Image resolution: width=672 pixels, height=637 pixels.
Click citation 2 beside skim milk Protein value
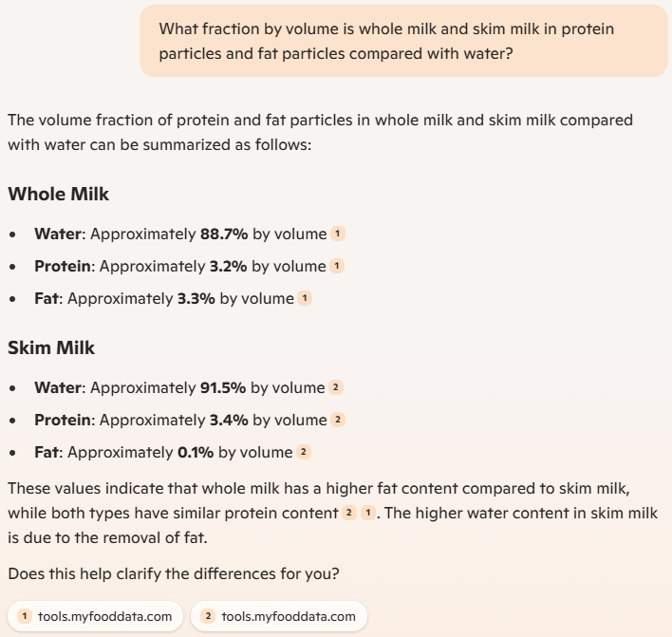337,420
